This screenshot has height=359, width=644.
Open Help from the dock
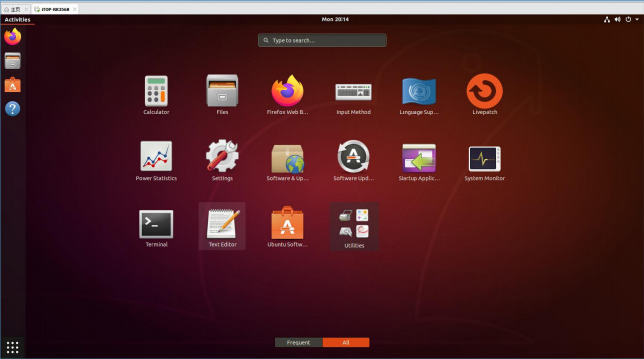point(12,109)
